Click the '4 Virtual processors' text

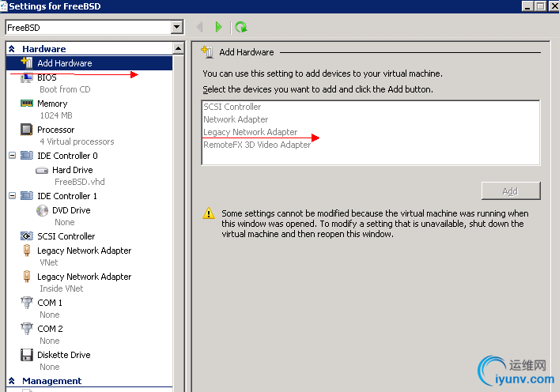(x=77, y=141)
